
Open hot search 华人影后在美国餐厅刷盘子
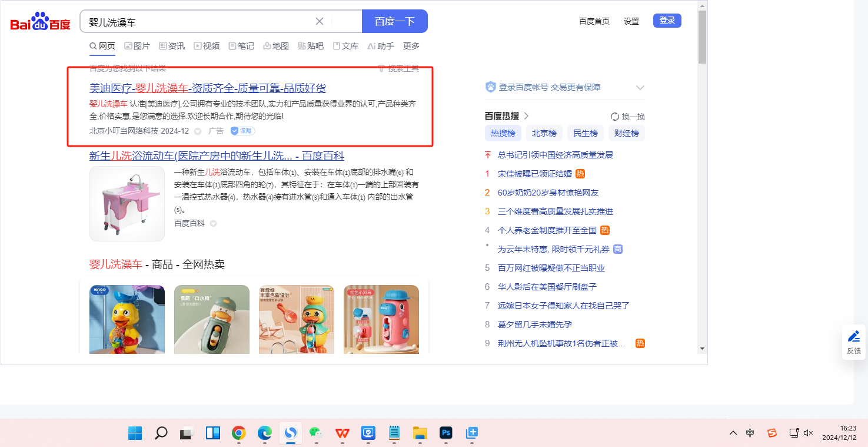[547, 287]
